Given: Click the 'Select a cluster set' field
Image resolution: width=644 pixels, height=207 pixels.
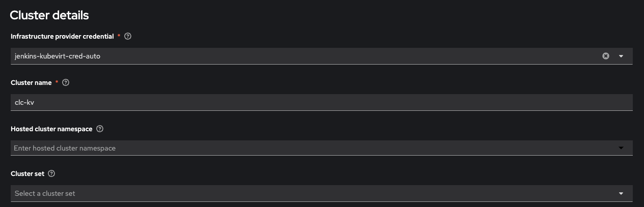Looking at the screenshot, I should pyautogui.click(x=305, y=194).
